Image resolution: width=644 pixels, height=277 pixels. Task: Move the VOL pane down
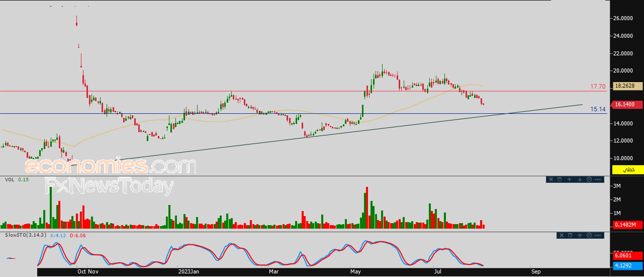(580, 179)
